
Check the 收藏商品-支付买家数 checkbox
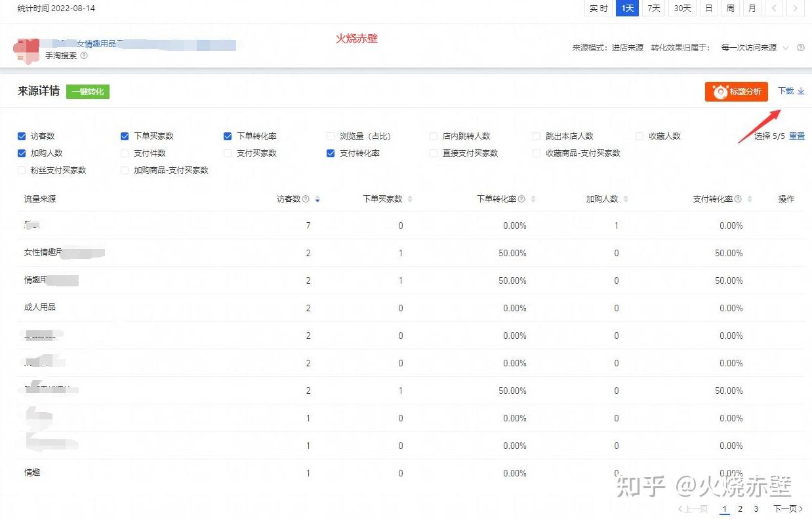pyautogui.click(x=537, y=153)
